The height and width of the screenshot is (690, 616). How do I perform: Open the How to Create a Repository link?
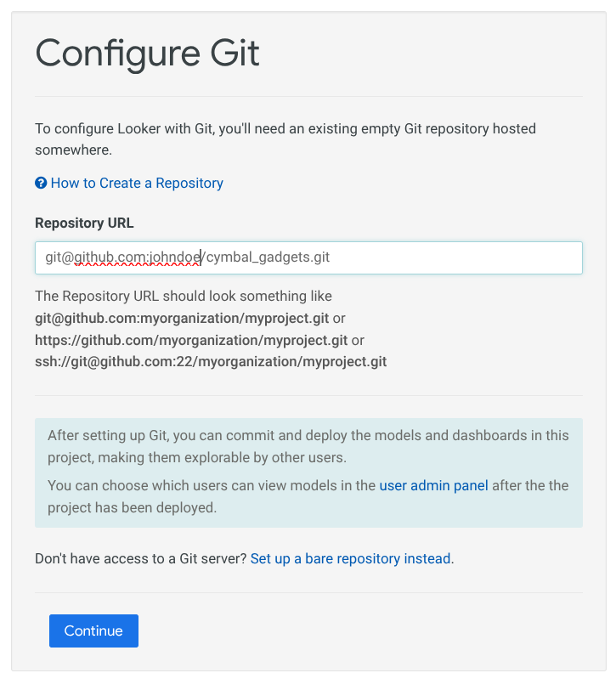coord(137,183)
